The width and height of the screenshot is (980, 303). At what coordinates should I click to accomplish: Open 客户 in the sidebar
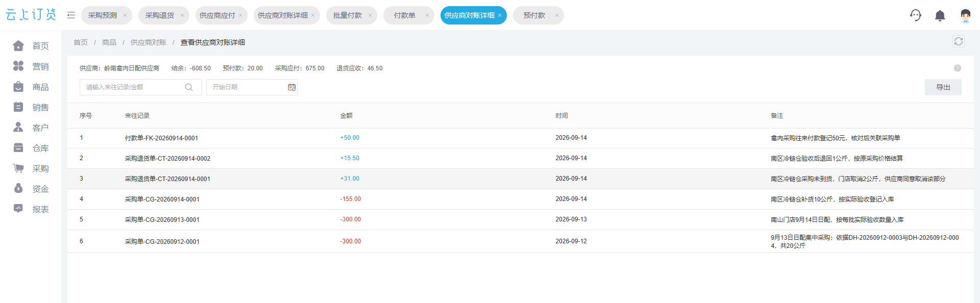coord(31,128)
